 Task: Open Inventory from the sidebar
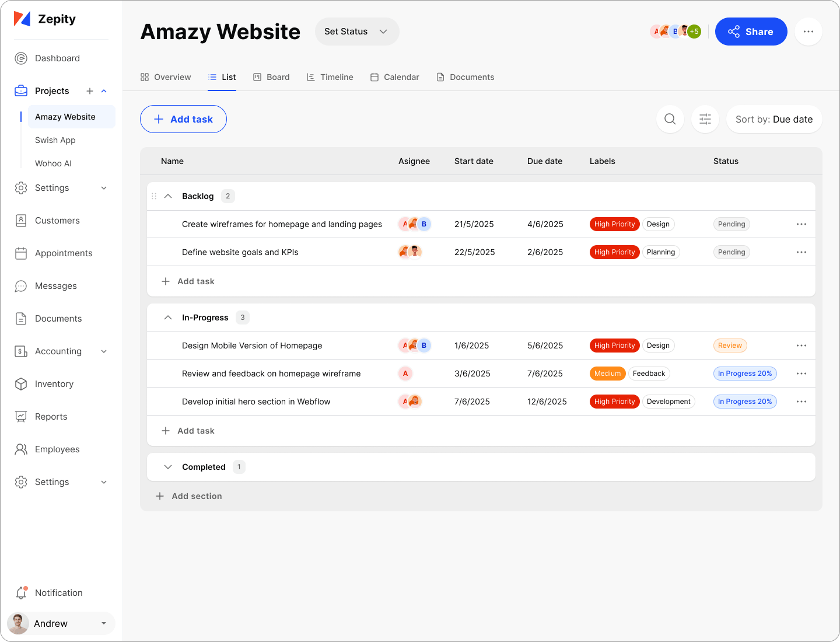pyautogui.click(x=54, y=384)
